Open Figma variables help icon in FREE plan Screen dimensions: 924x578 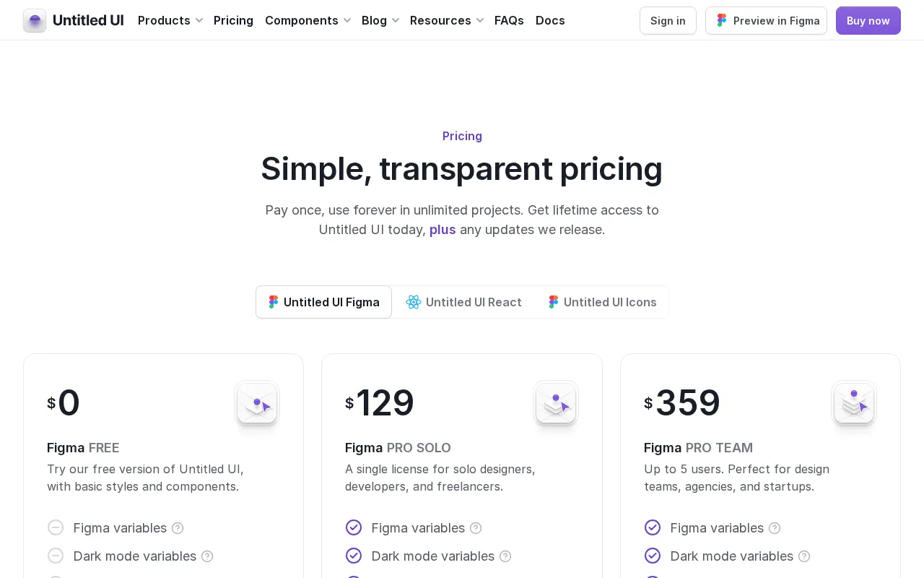pyautogui.click(x=178, y=528)
